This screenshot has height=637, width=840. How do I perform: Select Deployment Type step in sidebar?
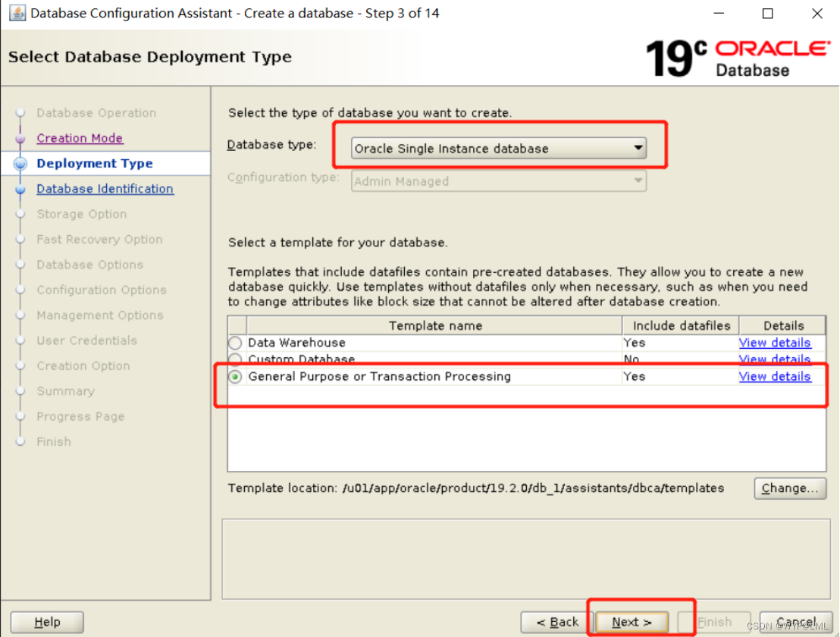[95, 163]
